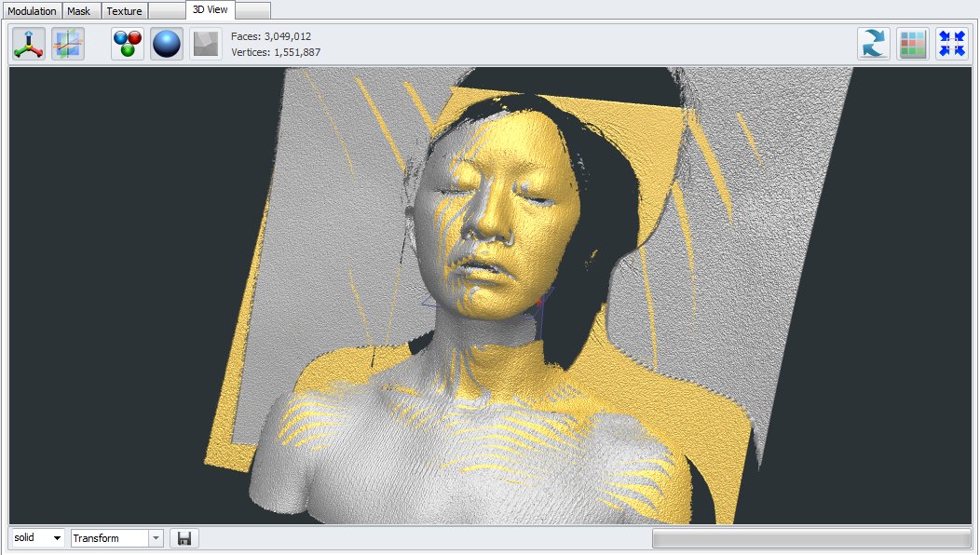
Task: Select the 3D View tab
Action: (210, 9)
